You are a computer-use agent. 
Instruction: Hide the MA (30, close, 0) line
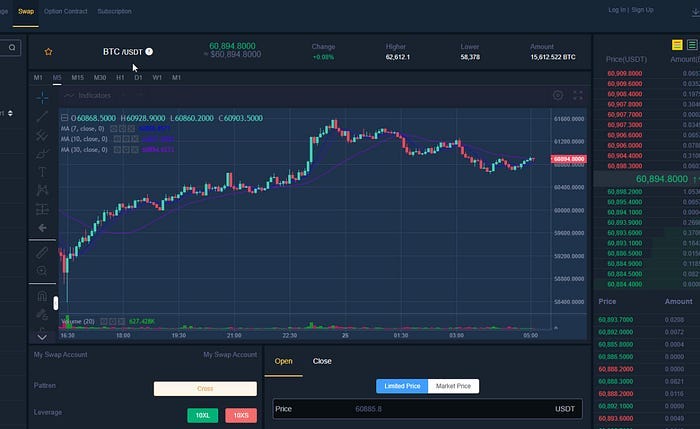coord(117,150)
